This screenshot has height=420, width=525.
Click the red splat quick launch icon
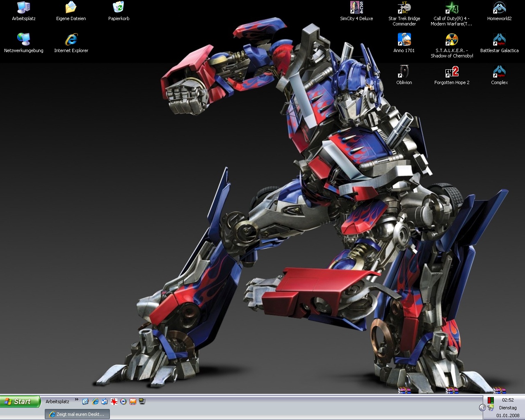pos(114,402)
